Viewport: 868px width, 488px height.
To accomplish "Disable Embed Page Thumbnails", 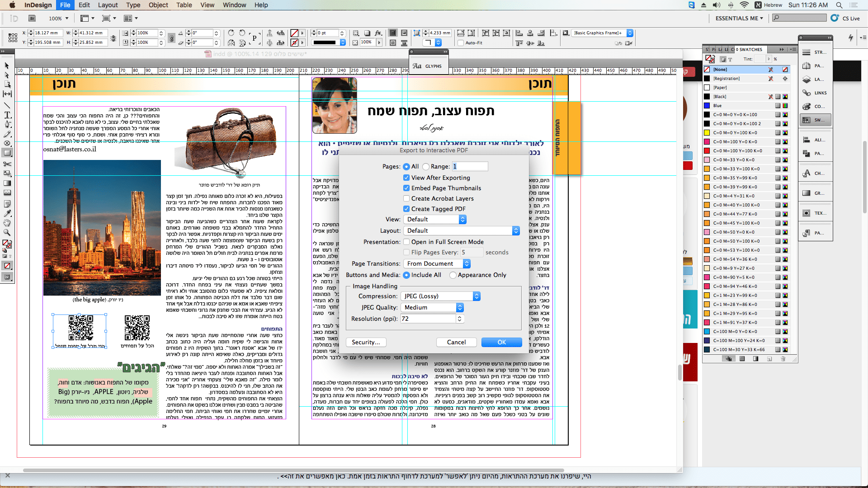I will (x=406, y=188).
